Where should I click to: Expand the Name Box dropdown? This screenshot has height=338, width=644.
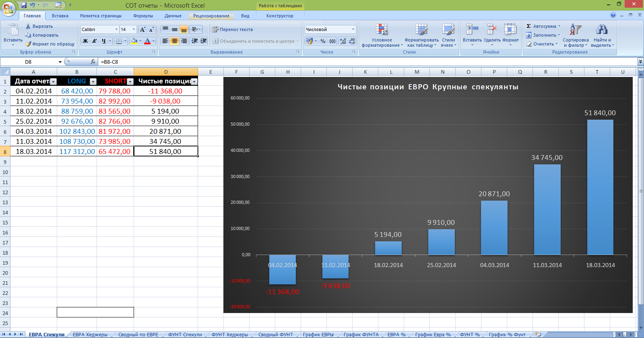point(60,62)
